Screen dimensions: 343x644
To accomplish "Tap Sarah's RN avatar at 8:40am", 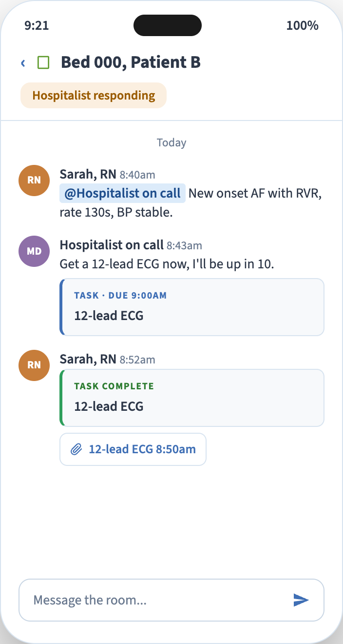I will pyautogui.click(x=34, y=180).
